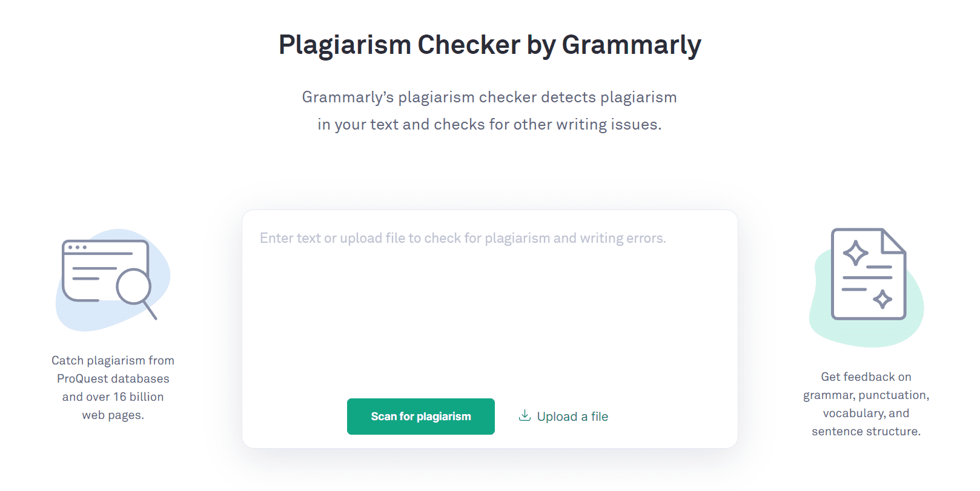The height and width of the screenshot is (491, 980).
Task: Click the small sparkle star on document
Action: [882, 298]
